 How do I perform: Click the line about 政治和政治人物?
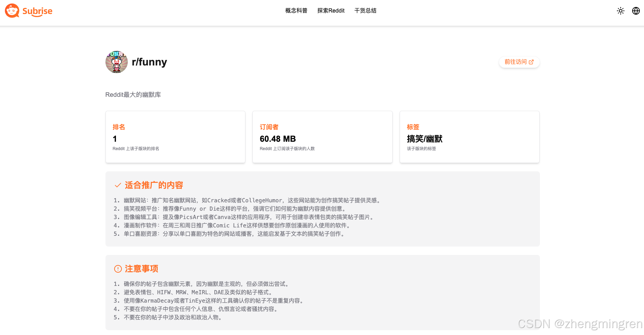169,318
